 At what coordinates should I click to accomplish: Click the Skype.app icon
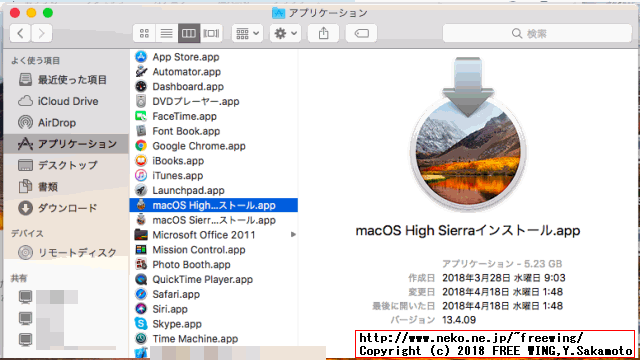pos(141,324)
